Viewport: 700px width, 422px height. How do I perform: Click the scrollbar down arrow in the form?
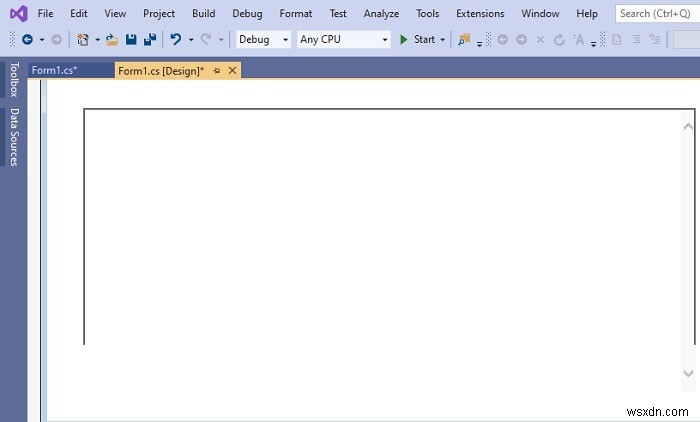click(x=688, y=373)
